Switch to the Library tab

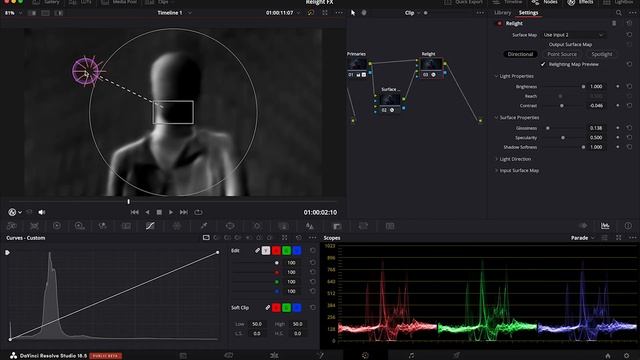(502, 13)
